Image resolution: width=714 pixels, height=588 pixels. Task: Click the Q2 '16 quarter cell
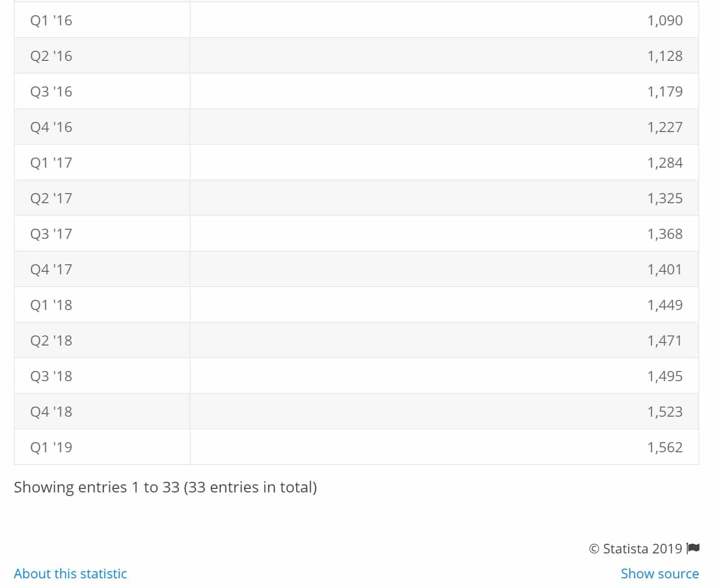51,56
